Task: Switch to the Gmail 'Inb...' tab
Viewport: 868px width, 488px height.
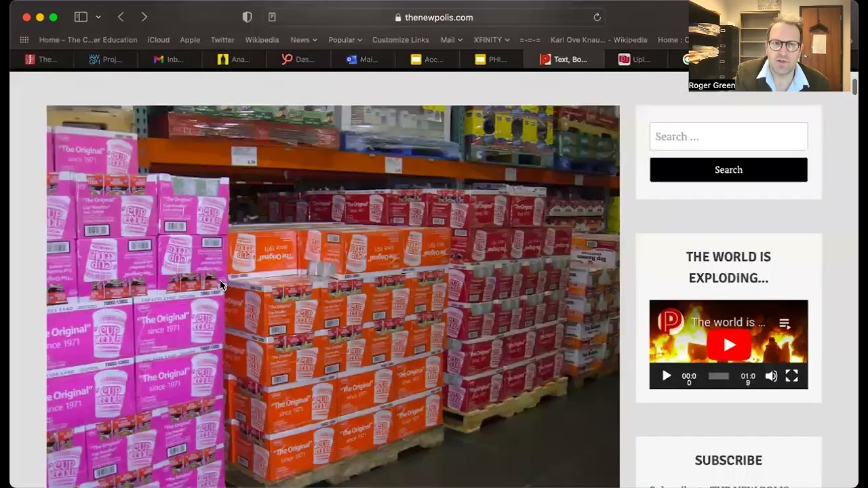Action: pos(169,60)
